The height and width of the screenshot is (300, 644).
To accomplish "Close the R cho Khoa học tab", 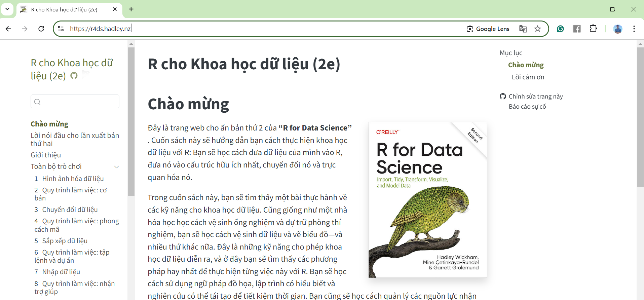I will click(115, 9).
